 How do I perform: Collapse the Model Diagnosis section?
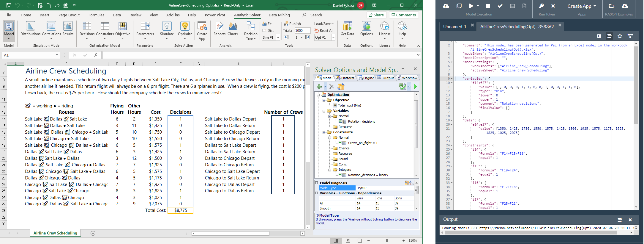point(317,183)
